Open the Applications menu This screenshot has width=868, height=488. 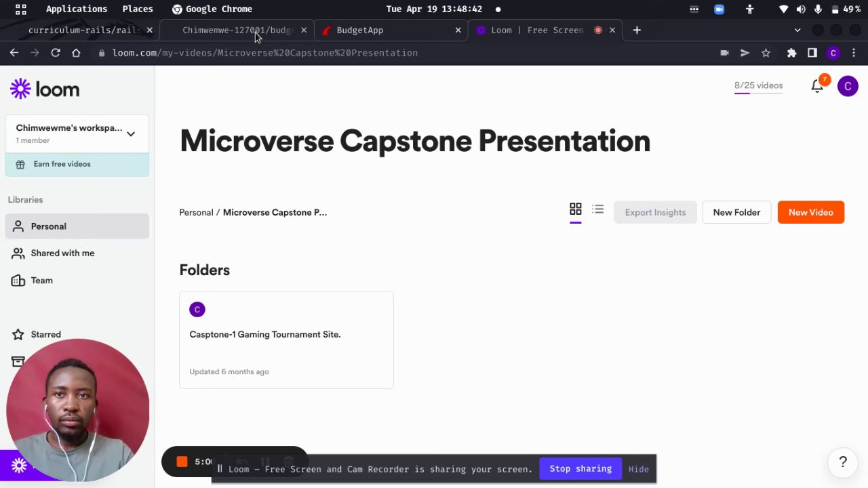point(77,9)
